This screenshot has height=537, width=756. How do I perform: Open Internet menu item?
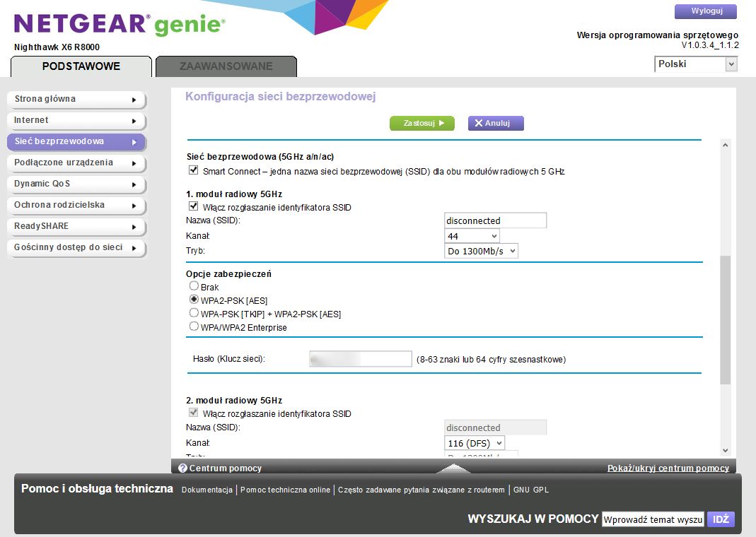click(x=76, y=120)
